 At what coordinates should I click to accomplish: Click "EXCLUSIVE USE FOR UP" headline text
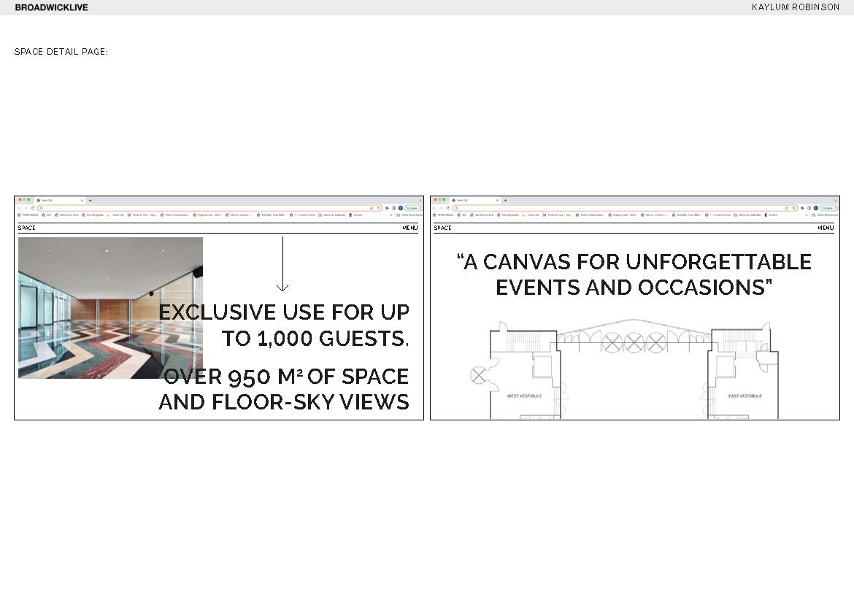pyautogui.click(x=284, y=312)
